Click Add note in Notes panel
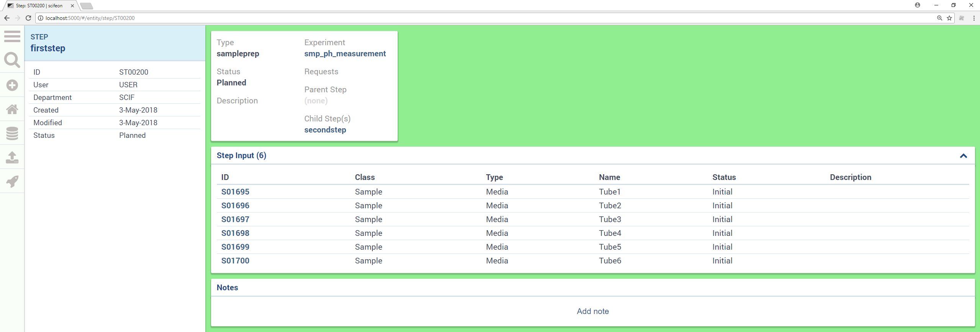 point(592,311)
